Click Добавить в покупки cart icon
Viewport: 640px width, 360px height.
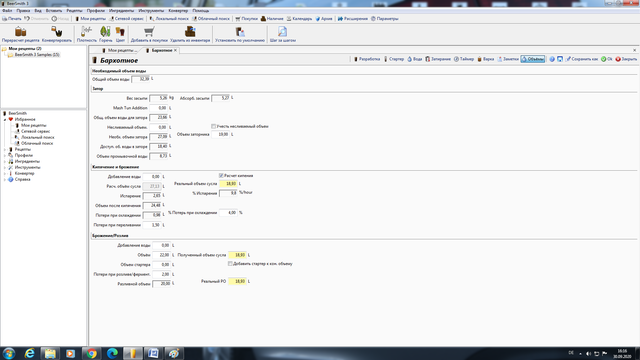149,34
